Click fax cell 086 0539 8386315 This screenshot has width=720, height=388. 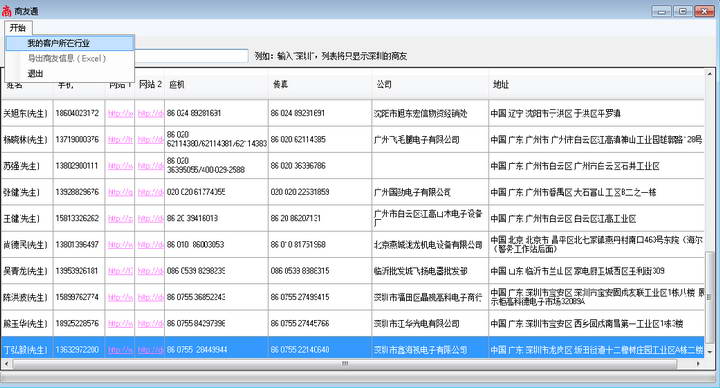(320, 271)
